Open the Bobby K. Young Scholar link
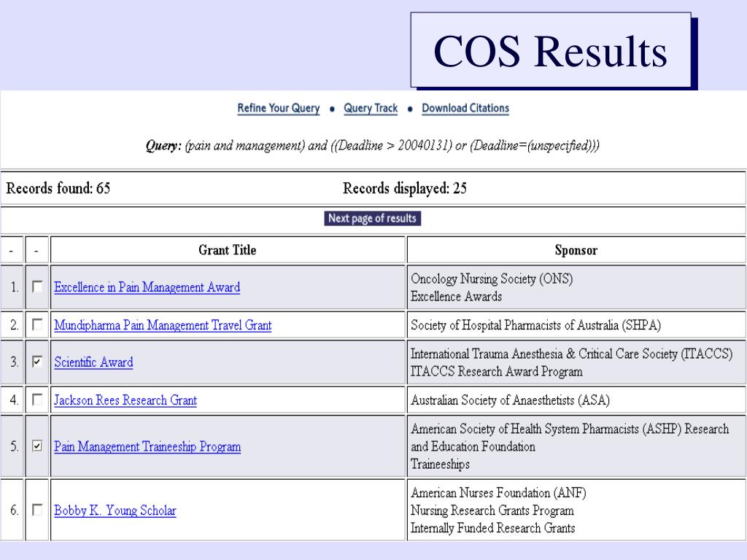This screenshot has height=560, width=747. tap(115, 510)
